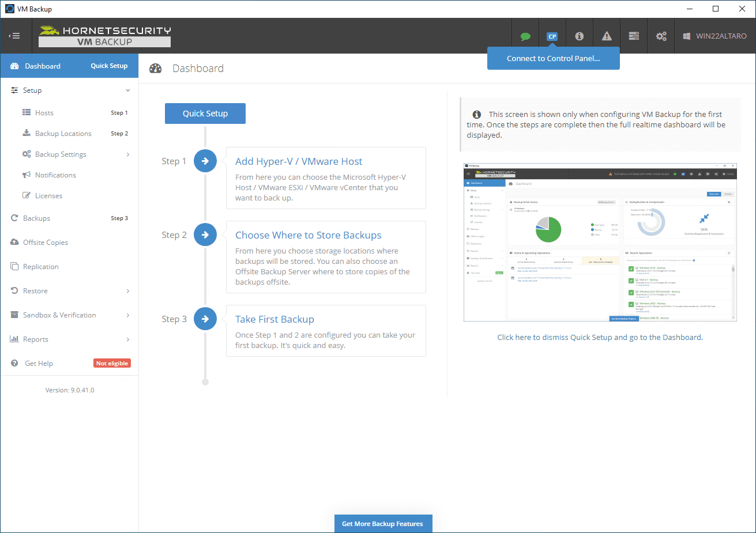The height and width of the screenshot is (533, 756).
Task: Click the blue Quick Setup button
Action: pos(205,114)
